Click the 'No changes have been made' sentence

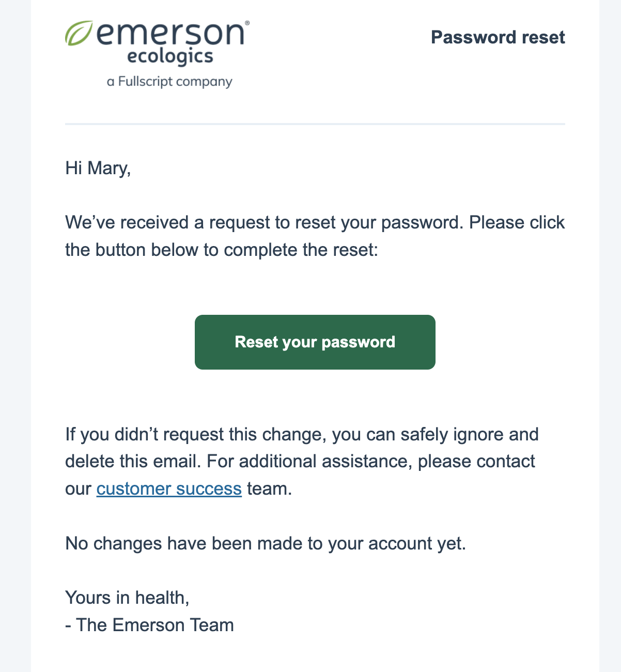click(x=266, y=543)
